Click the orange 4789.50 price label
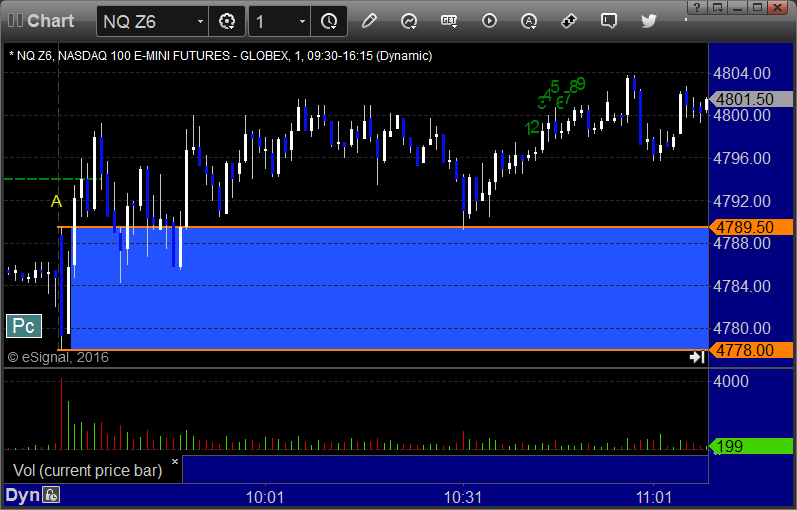The height and width of the screenshot is (510, 797). [x=751, y=227]
